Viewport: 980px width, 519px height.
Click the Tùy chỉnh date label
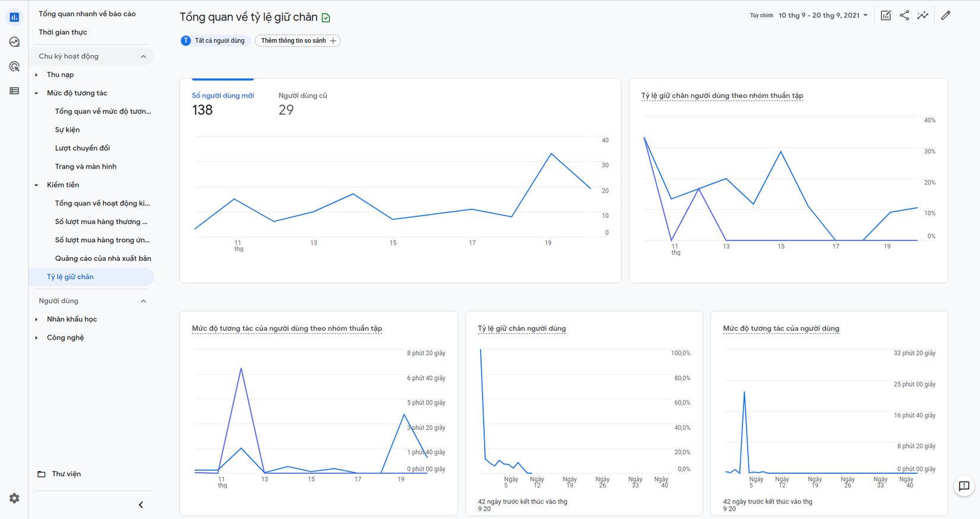pyautogui.click(x=761, y=15)
